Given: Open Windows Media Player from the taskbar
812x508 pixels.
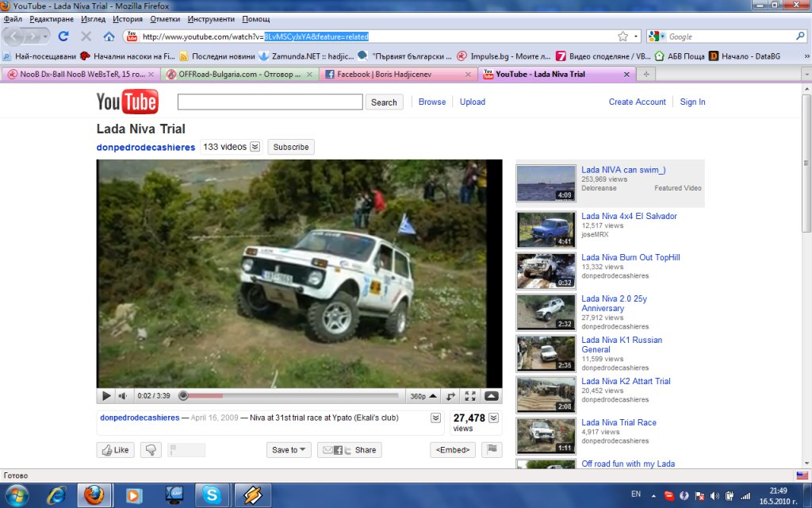Looking at the screenshot, I should tap(133, 495).
